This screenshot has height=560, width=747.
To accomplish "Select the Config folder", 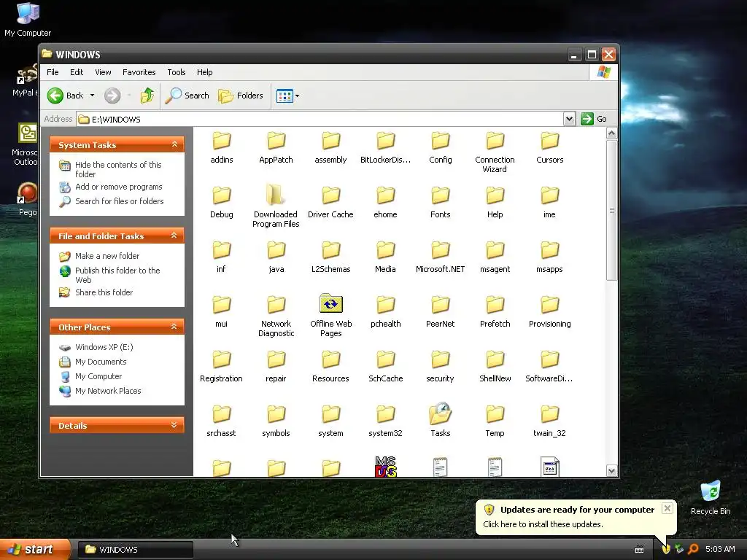I will tap(440, 148).
